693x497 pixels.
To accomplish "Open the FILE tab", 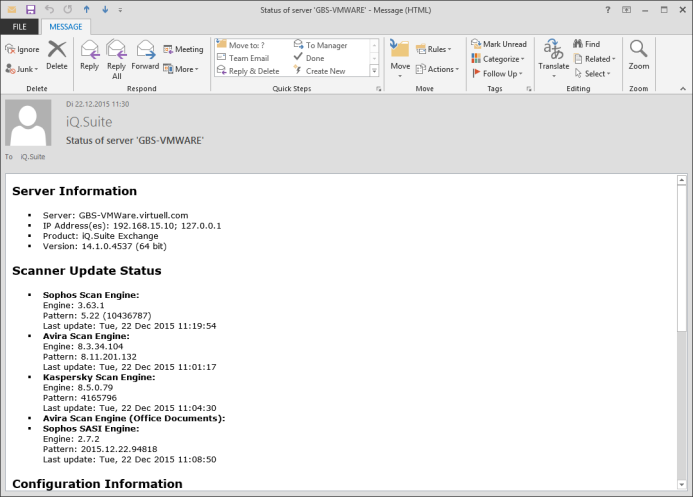I will point(19,27).
